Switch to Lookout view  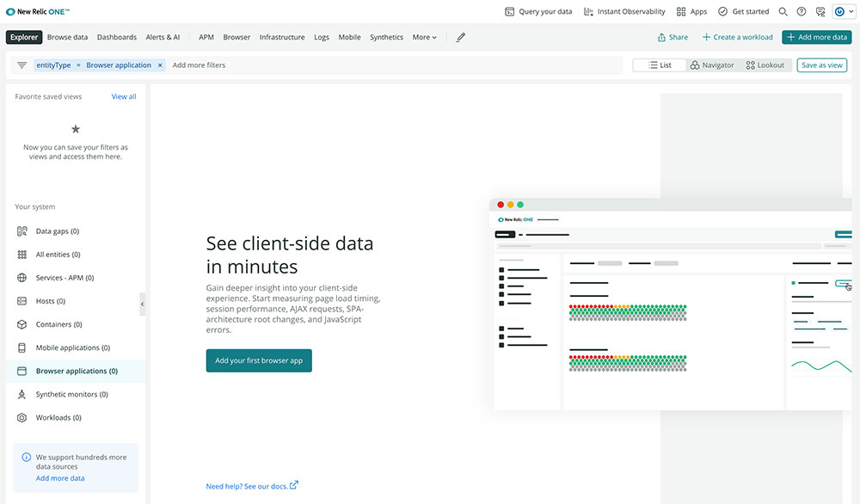coord(765,65)
